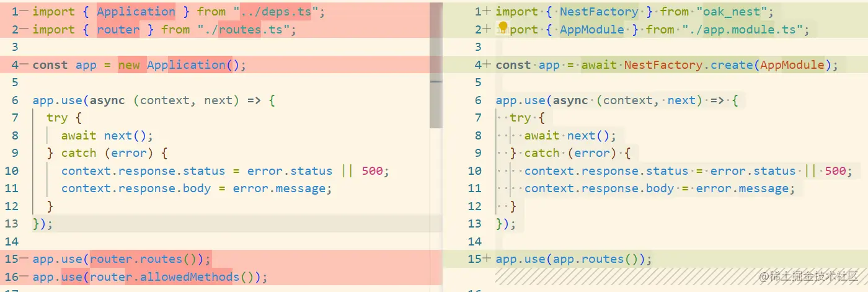Click "app.use(router.routes());" in left pane
This screenshot has width=868, height=292.
coord(122,259)
